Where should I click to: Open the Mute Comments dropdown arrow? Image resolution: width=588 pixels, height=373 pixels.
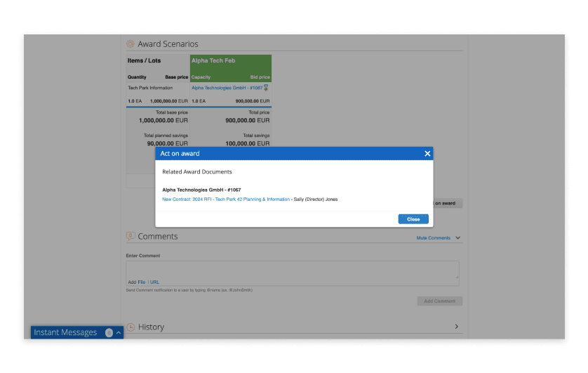(x=458, y=238)
